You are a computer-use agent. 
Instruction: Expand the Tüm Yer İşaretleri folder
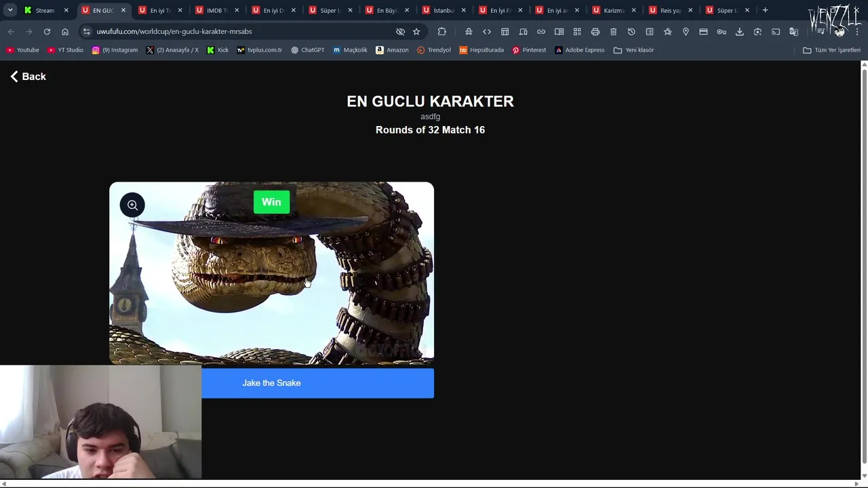pos(832,49)
